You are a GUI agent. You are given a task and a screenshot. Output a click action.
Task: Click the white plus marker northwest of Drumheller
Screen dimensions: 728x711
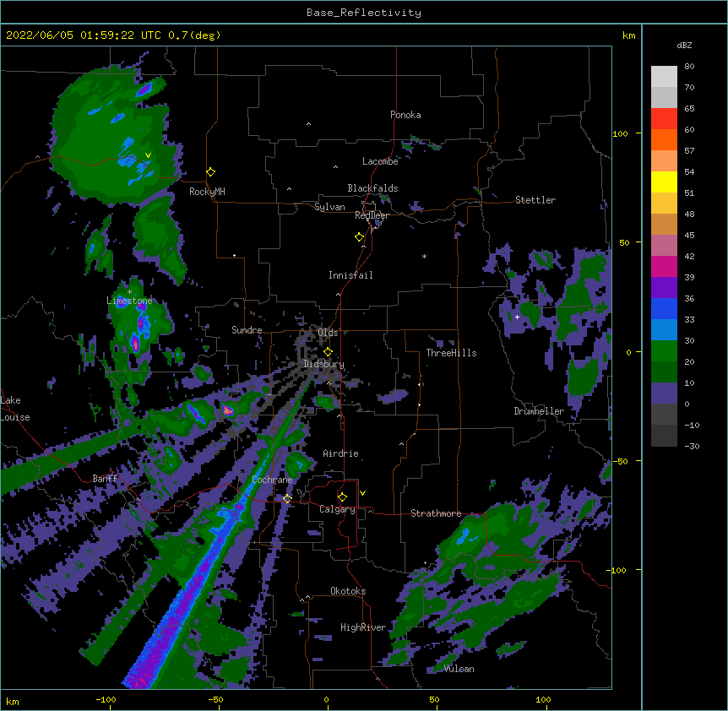click(517, 317)
